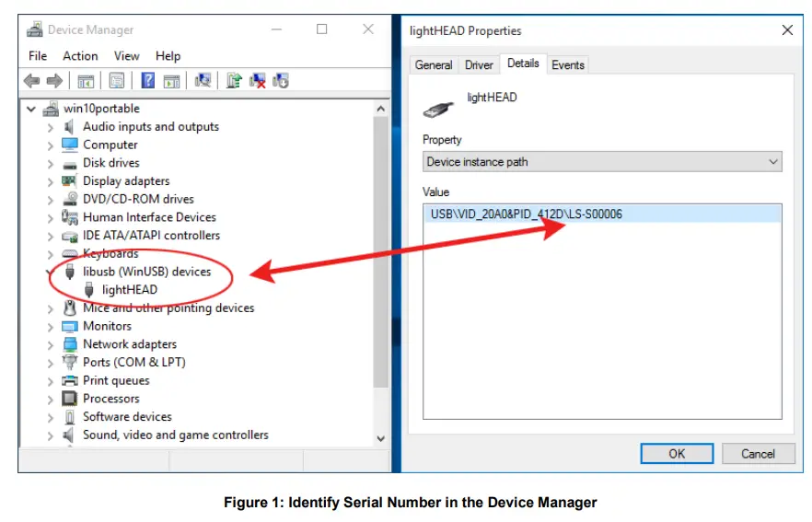Select the Keyboards category row

point(110,253)
